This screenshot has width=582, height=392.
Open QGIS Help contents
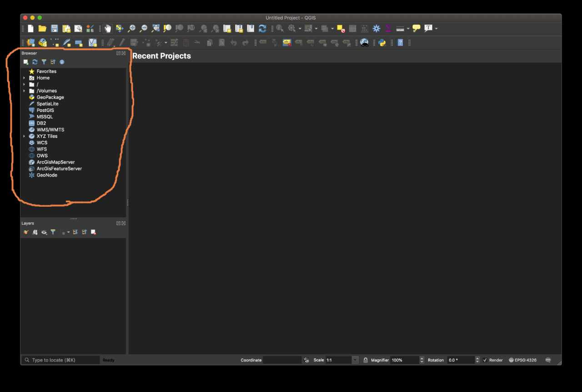[400, 42]
